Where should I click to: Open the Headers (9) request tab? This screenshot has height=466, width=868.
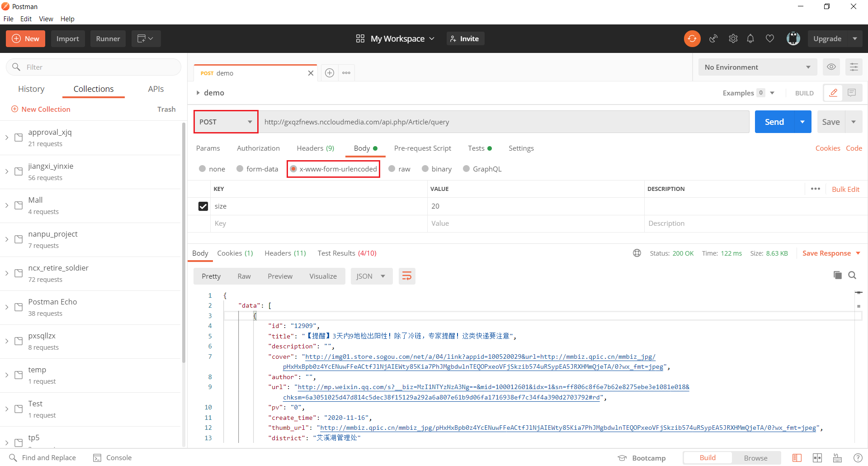point(315,148)
